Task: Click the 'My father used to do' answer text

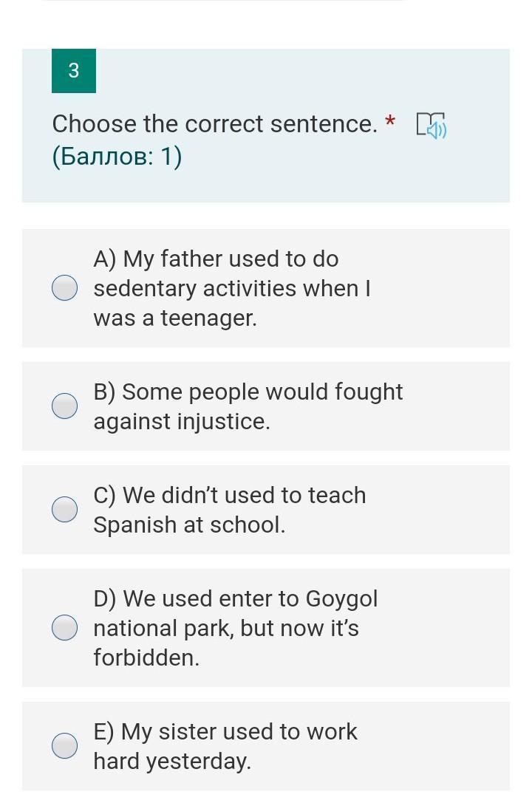Action: (216, 259)
